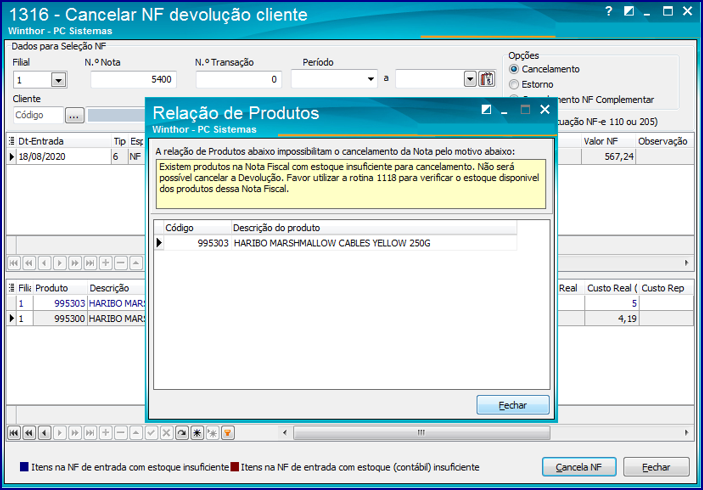This screenshot has width=703, height=490.
Task: Jump to first record in upper navigator above Produto grid
Action: (x=14, y=263)
